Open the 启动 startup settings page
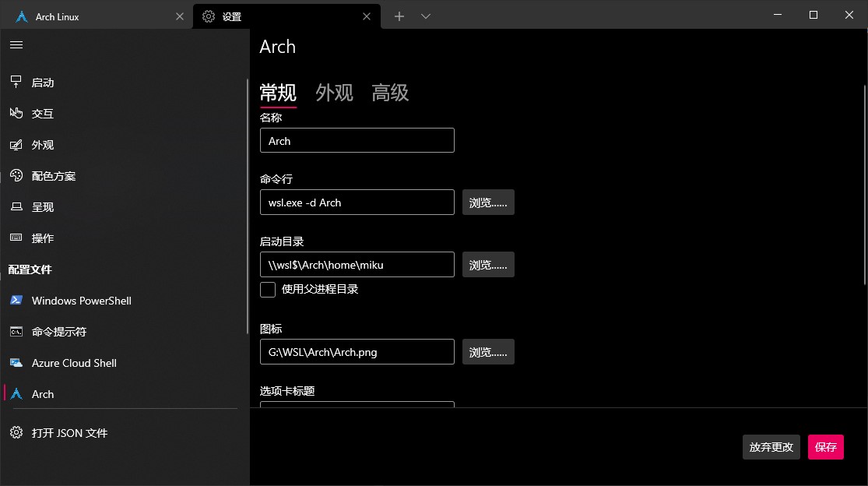868x486 pixels. click(124, 82)
